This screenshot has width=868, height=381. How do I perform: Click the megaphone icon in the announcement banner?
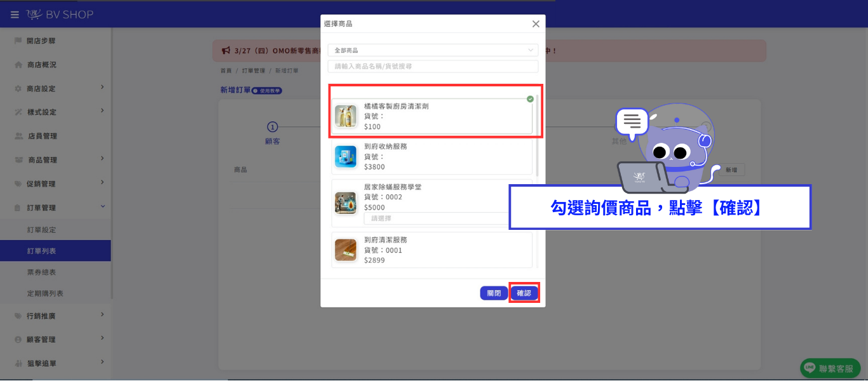pyautogui.click(x=226, y=50)
